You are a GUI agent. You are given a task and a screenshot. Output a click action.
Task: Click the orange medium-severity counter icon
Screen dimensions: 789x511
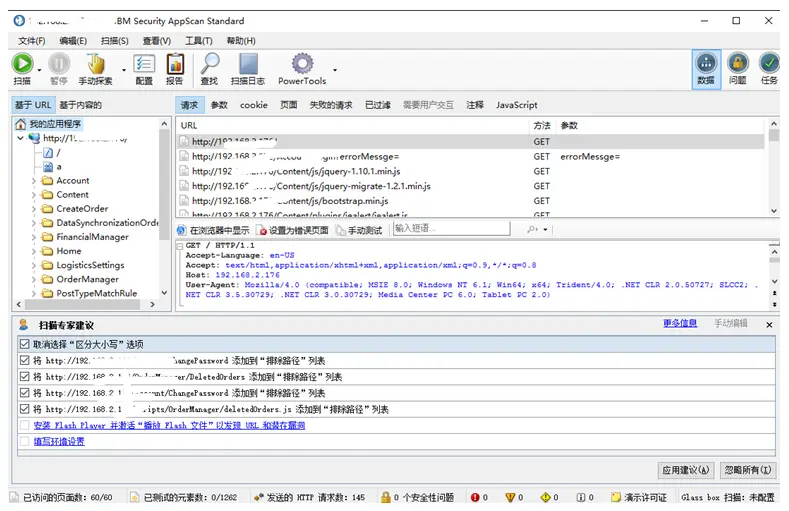510,497
